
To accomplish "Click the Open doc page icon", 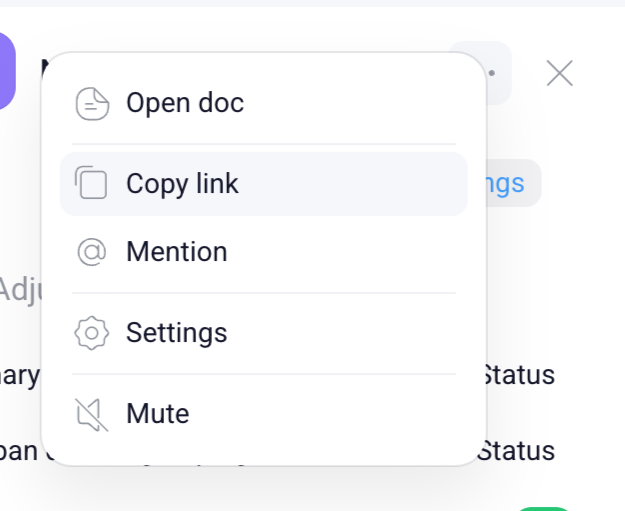I will (92, 103).
